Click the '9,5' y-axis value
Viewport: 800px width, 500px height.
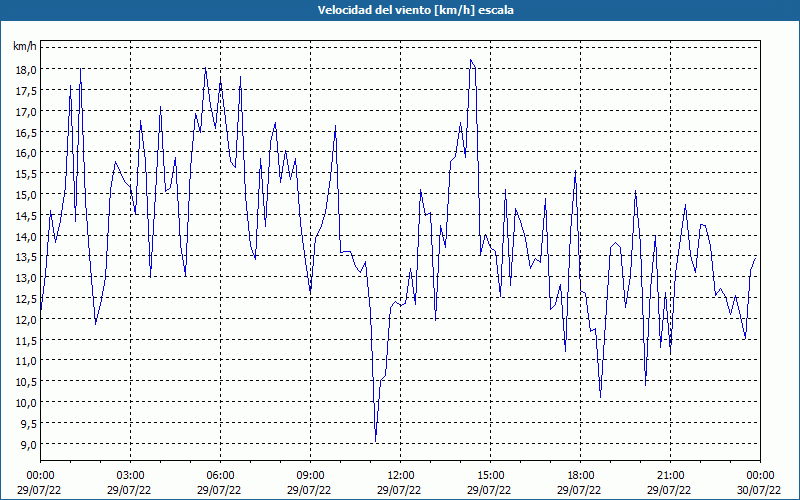[28, 423]
